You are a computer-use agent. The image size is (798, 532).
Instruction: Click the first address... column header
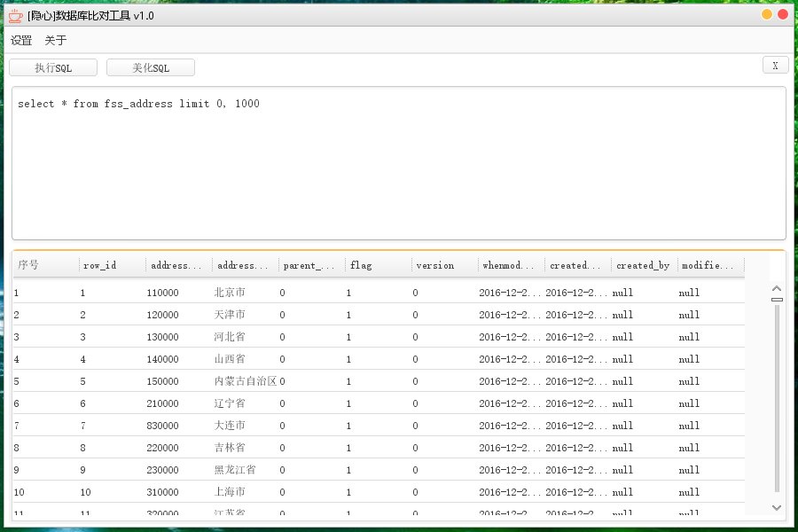(178, 265)
